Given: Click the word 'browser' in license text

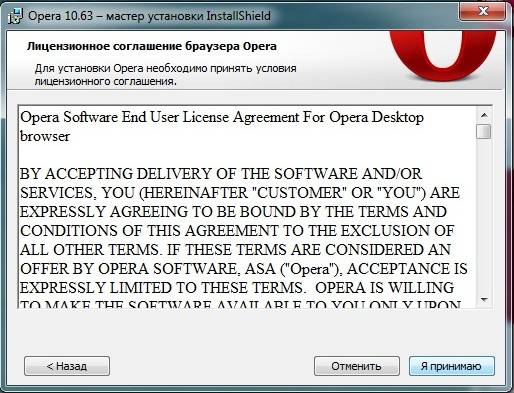Looking at the screenshot, I should pyautogui.click(x=45, y=136).
